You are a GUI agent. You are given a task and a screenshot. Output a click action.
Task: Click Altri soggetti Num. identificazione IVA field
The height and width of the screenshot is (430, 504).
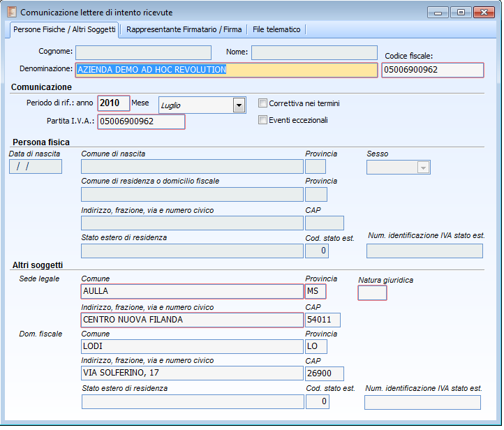tap(423, 403)
